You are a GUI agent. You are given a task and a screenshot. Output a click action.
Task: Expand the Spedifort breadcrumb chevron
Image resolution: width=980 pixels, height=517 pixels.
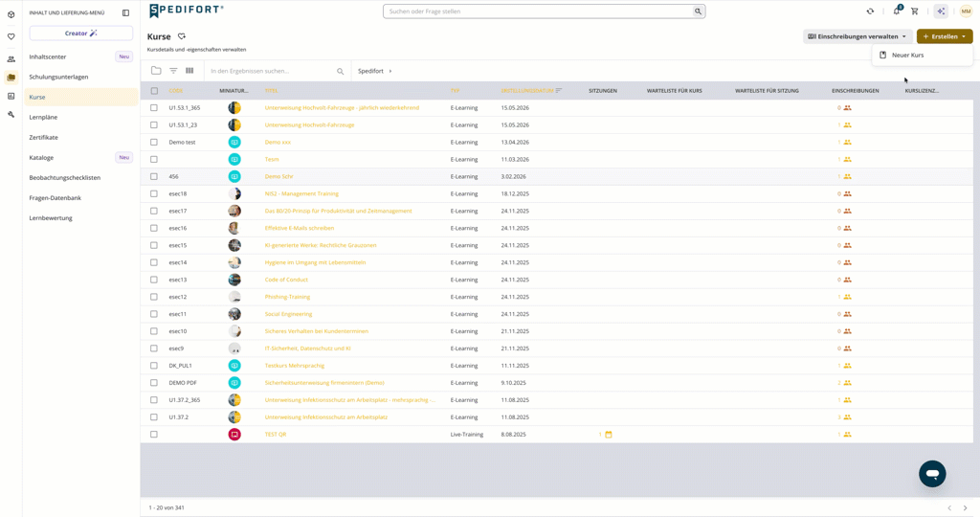[x=390, y=71]
